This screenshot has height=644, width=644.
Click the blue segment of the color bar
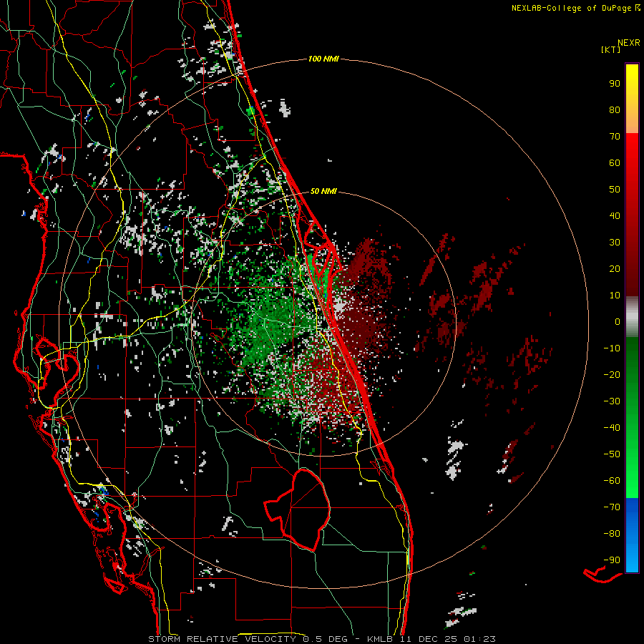pyautogui.click(x=632, y=535)
